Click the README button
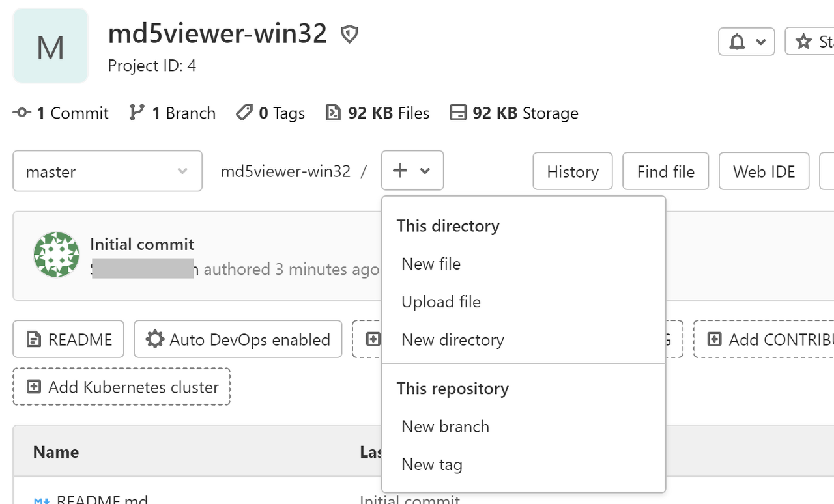 coord(68,339)
